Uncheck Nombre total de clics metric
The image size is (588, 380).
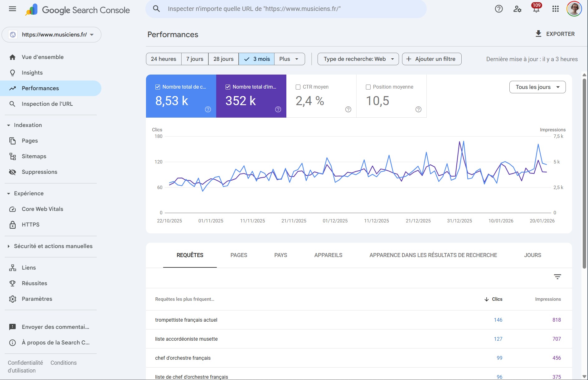(x=158, y=87)
